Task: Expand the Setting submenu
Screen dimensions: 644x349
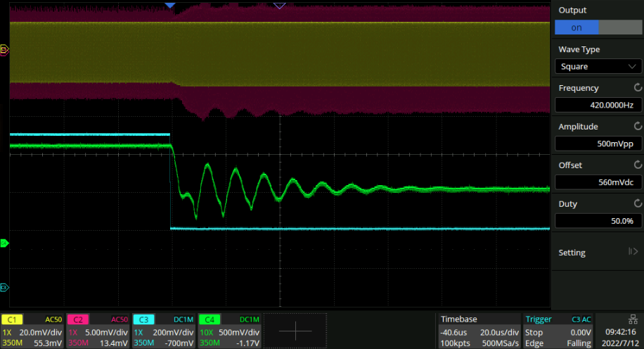Action: tap(598, 253)
